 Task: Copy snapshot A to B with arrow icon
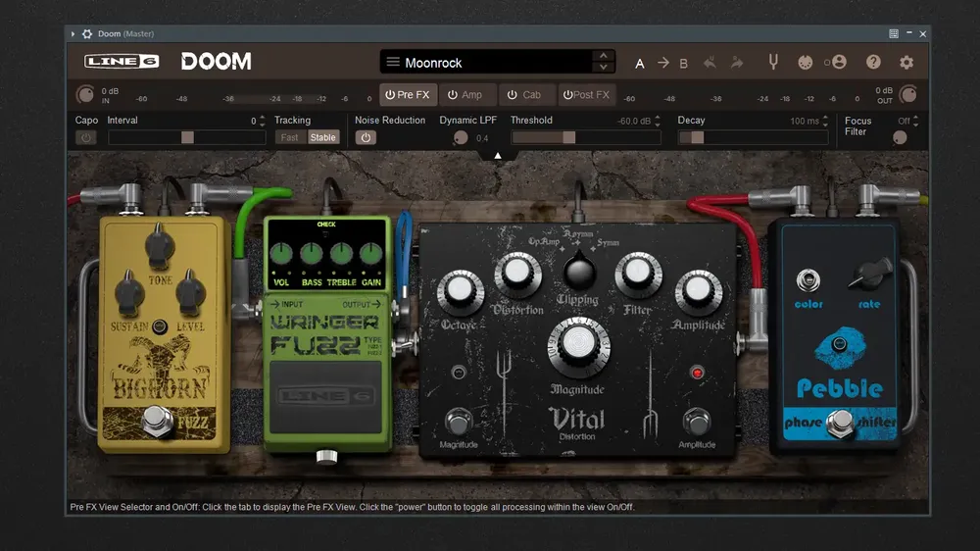coord(662,63)
